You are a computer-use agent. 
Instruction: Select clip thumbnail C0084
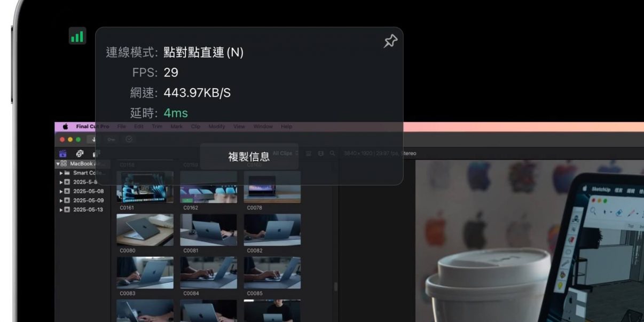tap(208, 273)
